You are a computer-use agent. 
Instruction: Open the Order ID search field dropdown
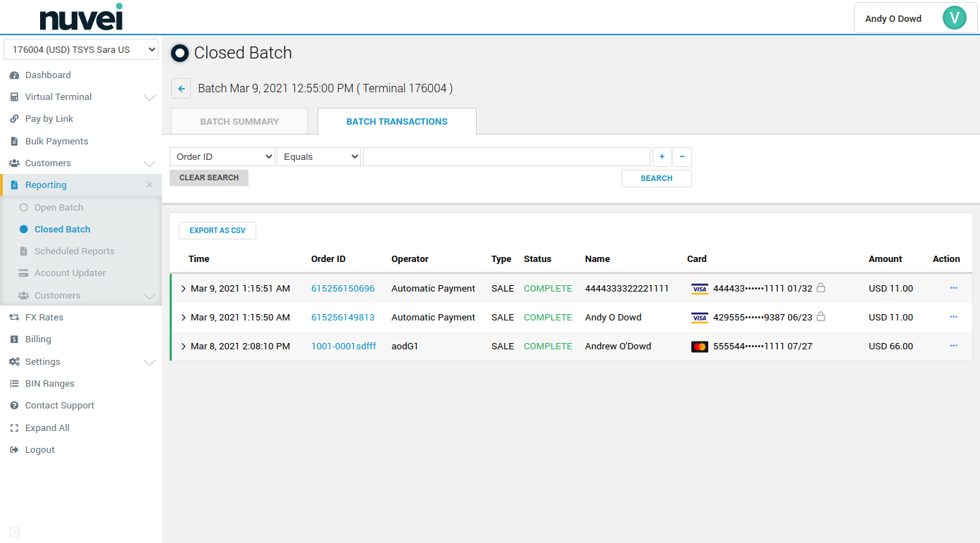tap(222, 156)
